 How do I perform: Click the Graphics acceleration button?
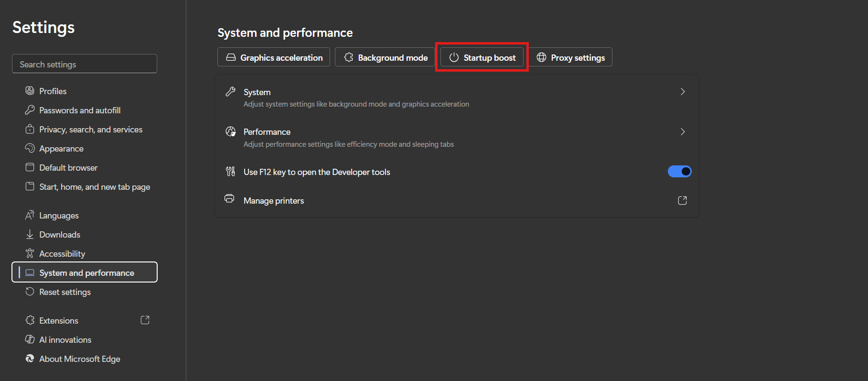click(x=274, y=57)
